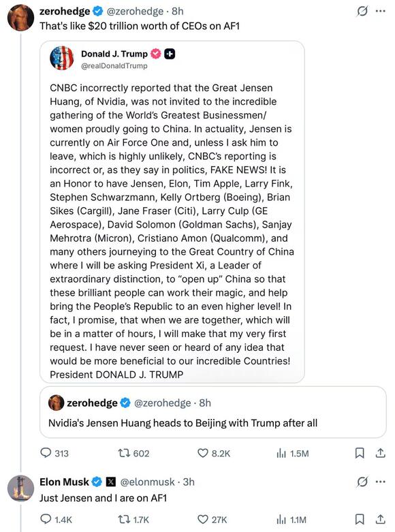Reply to Elon Musk's post with 1.4K replies
The width and height of the screenshot is (395, 532).
56,520
